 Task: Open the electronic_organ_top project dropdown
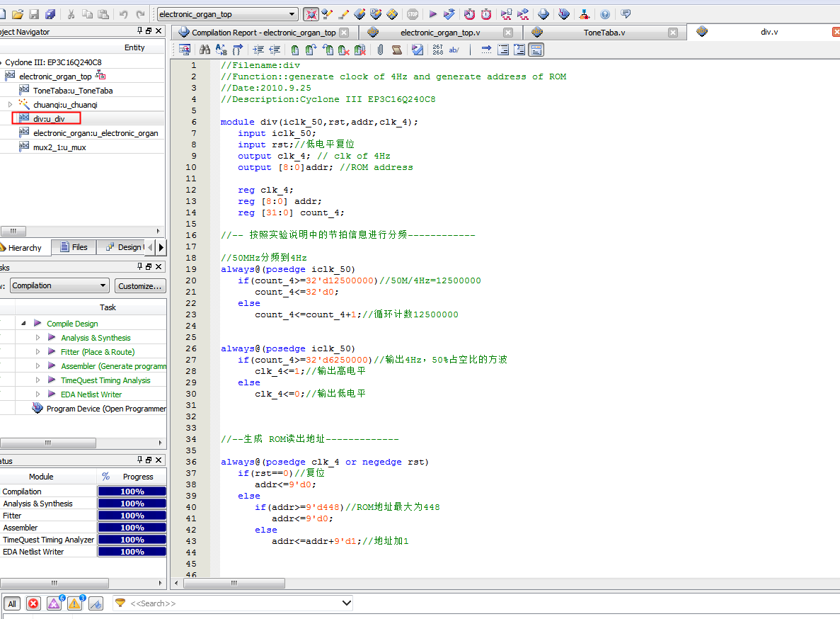point(292,14)
